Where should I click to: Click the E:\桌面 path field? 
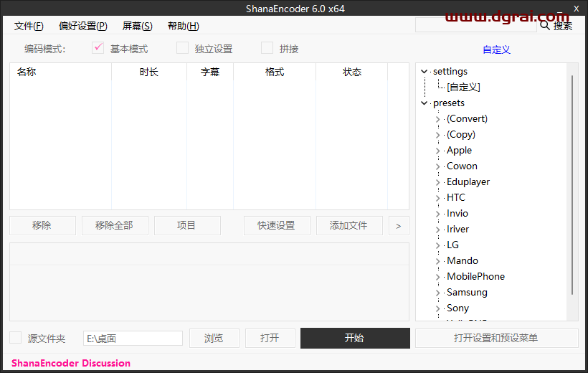coord(133,338)
